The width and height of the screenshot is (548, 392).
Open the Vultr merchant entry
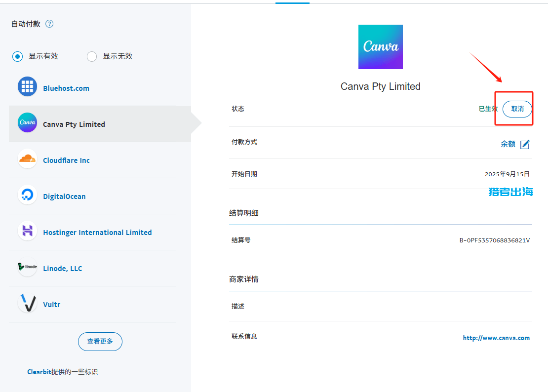tap(52, 304)
